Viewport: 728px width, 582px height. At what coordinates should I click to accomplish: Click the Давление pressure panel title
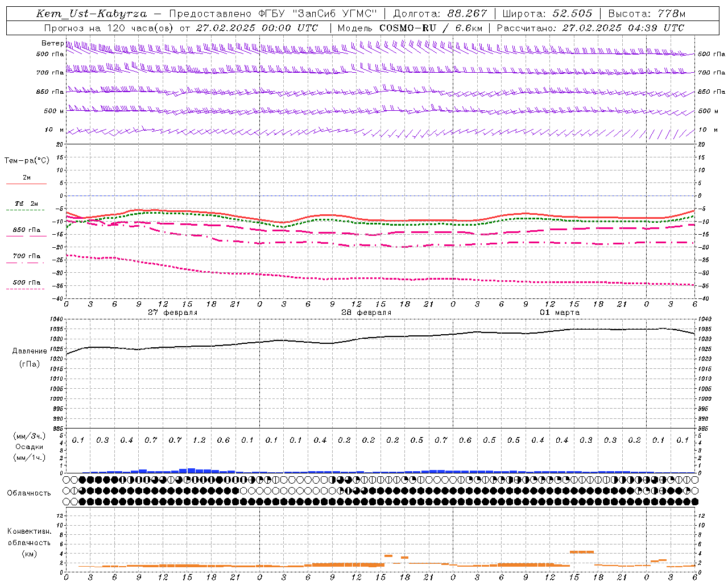coord(30,351)
